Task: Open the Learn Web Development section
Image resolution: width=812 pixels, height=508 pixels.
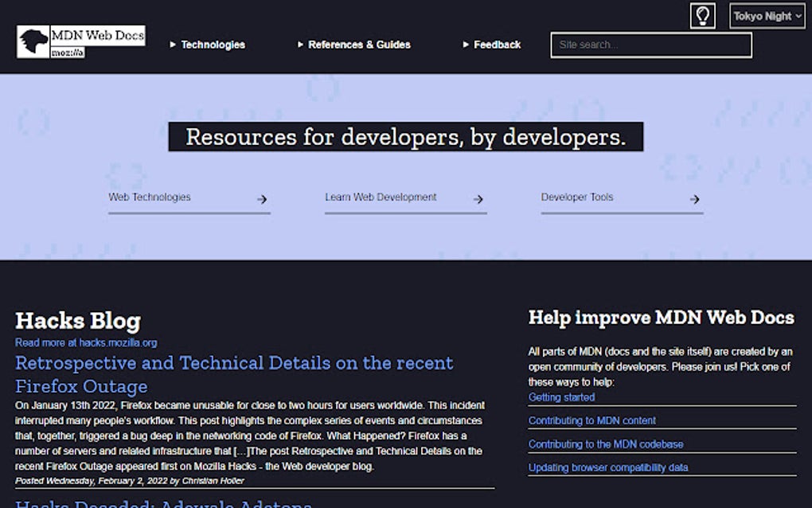Action: pyautogui.click(x=381, y=197)
